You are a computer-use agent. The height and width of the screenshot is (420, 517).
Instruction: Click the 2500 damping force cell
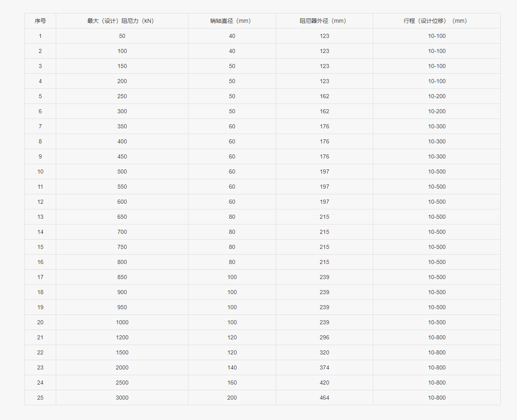tap(122, 383)
